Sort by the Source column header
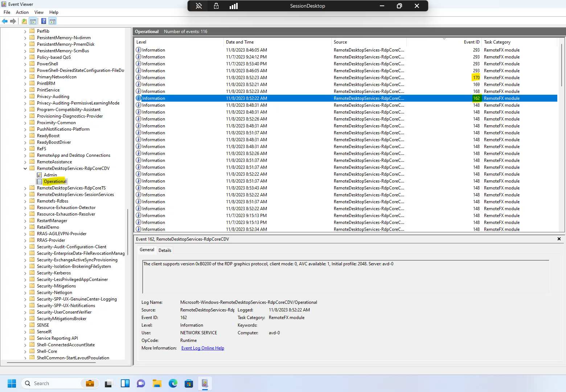Image resolution: width=566 pixels, height=392 pixels. click(x=369, y=42)
